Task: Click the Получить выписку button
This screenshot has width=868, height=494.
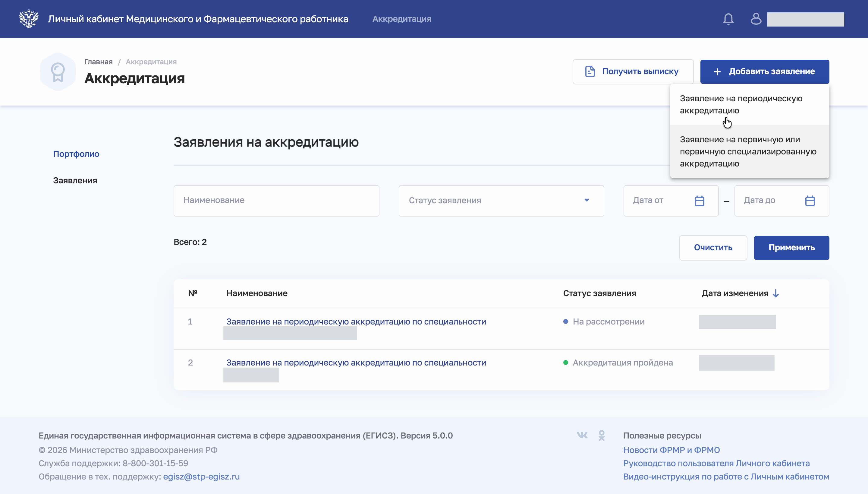Action: coord(633,71)
